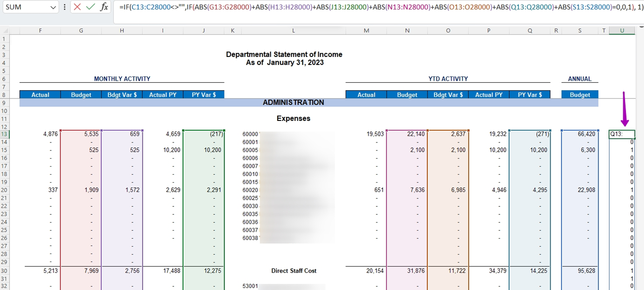Click the 'YTD ACTIVITY' heading
Viewport: 644px width, 290px height.
pyautogui.click(x=448, y=79)
